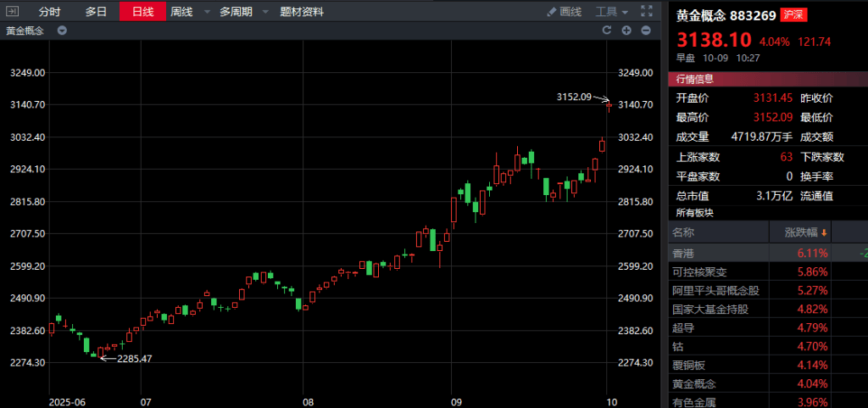Click the latest candlestick near 3152.09
This screenshot has width=868, height=408.
[x=609, y=105]
